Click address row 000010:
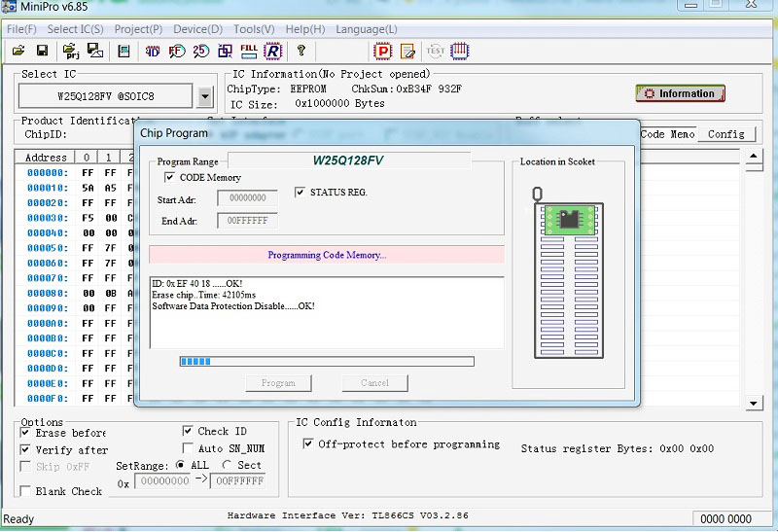 coord(47,188)
